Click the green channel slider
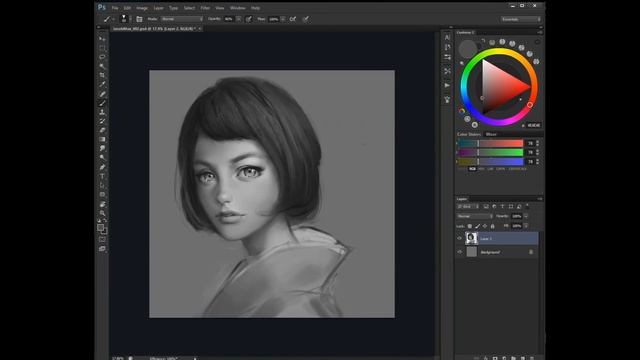Image resolution: width=640 pixels, height=360 pixels. click(490, 152)
